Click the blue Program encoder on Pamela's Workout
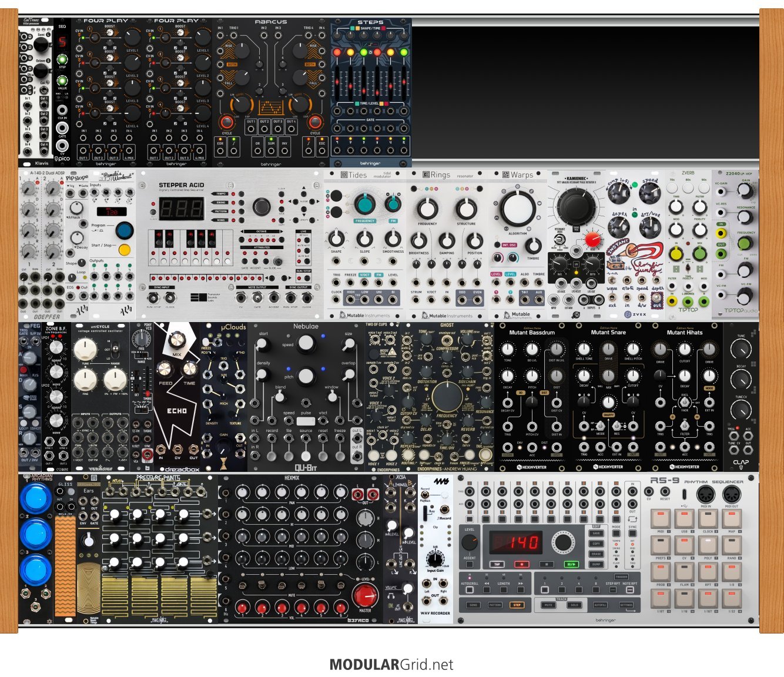 124,230
